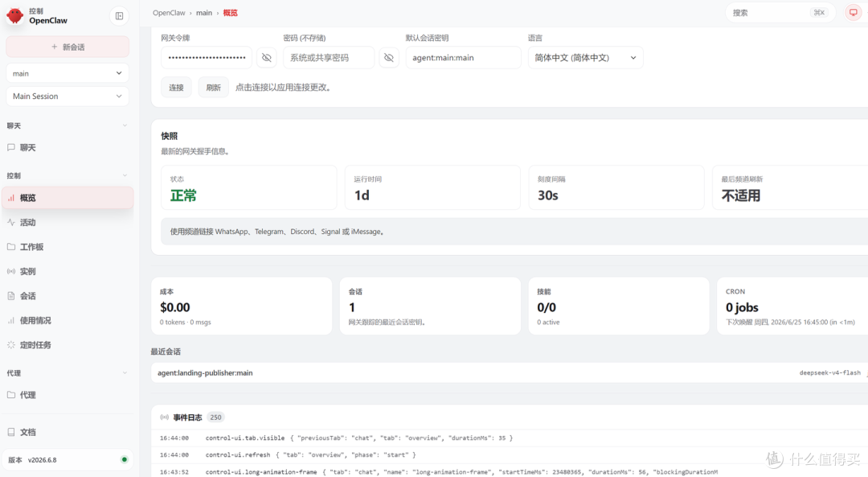Click the 密码 password field
The width and height of the screenshot is (868, 477).
click(x=329, y=58)
